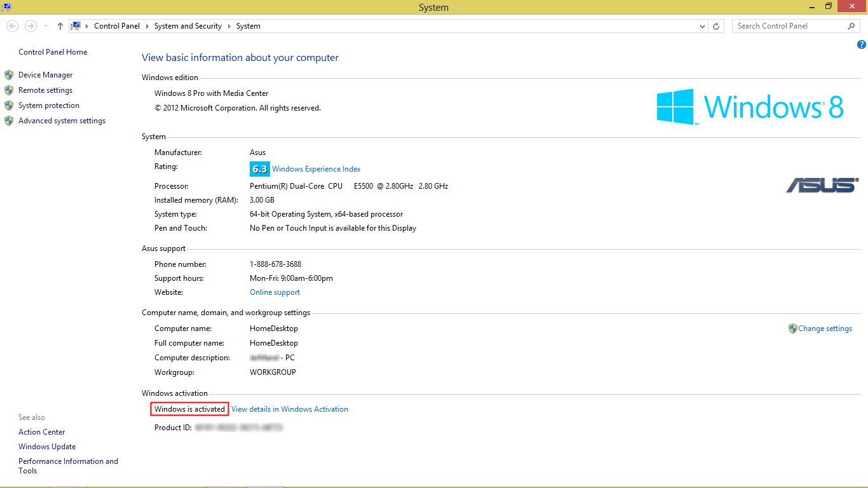The width and height of the screenshot is (868, 488).
Task: Restore down the System window
Action: pyautogui.click(x=829, y=6)
